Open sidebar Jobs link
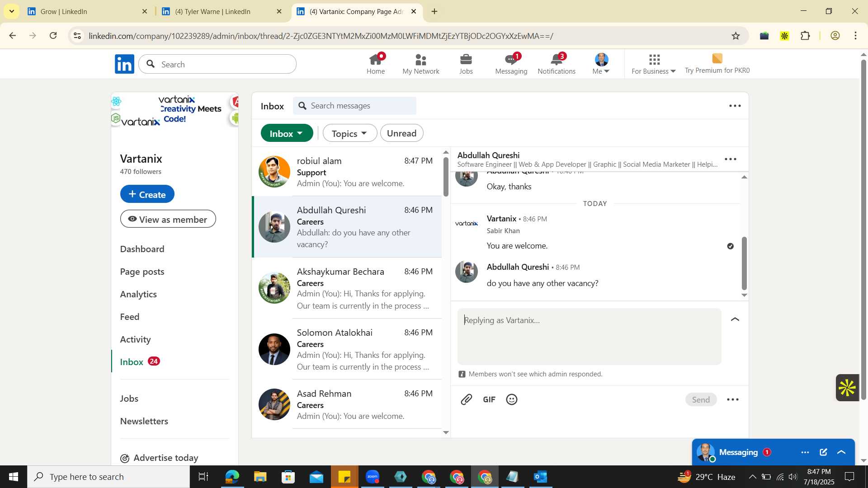 click(x=129, y=399)
